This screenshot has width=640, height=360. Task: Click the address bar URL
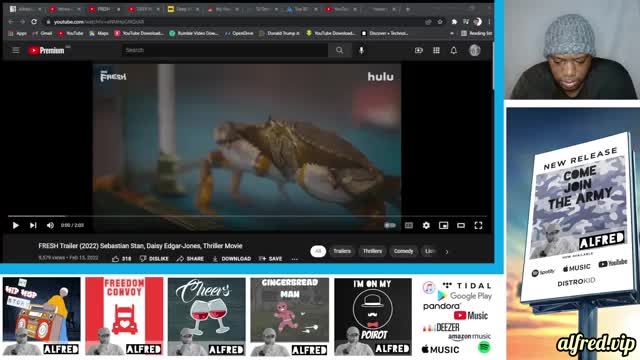pos(99,22)
